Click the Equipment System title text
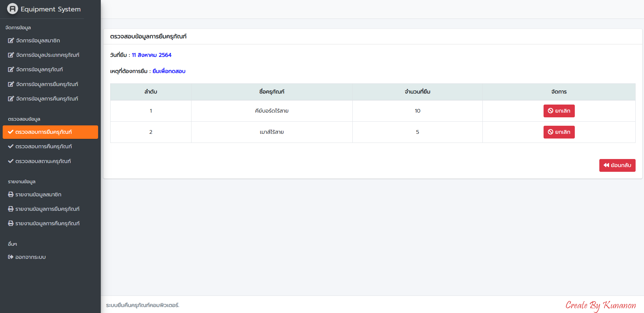Viewport: 644px width, 313px height. (50, 9)
